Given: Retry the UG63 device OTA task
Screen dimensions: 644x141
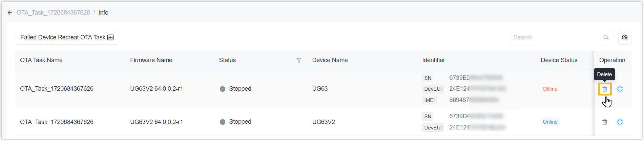Looking at the screenshot, I should coord(620,89).
